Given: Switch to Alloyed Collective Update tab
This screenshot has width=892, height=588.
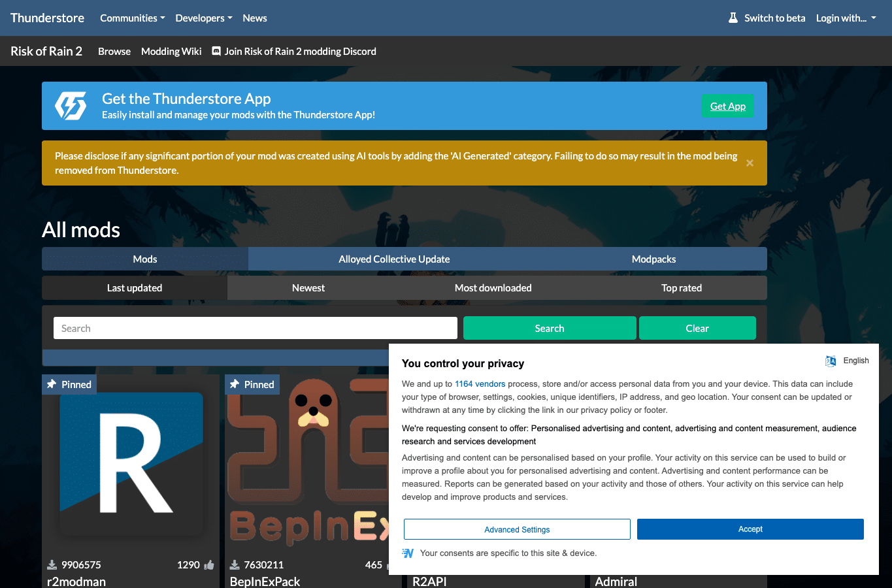Looking at the screenshot, I should [394, 259].
